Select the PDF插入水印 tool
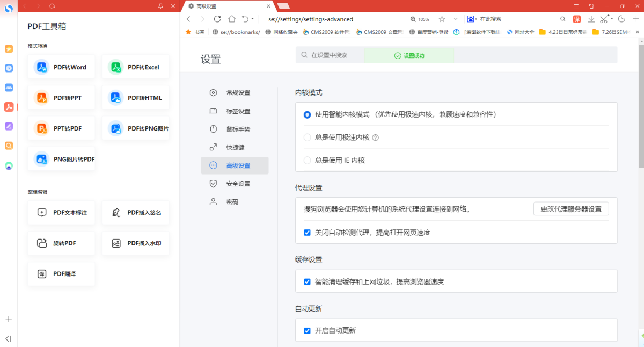Image resolution: width=644 pixels, height=347 pixels. pos(135,243)
